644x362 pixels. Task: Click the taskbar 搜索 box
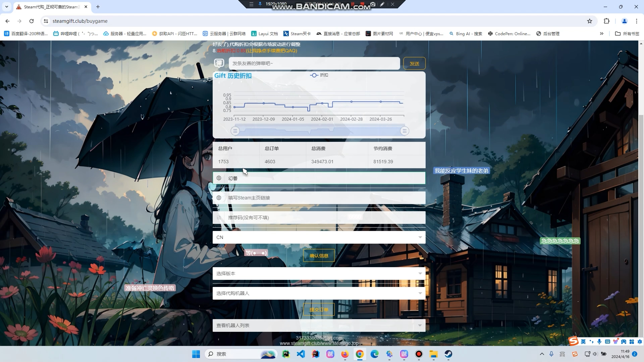click(241, 354)
